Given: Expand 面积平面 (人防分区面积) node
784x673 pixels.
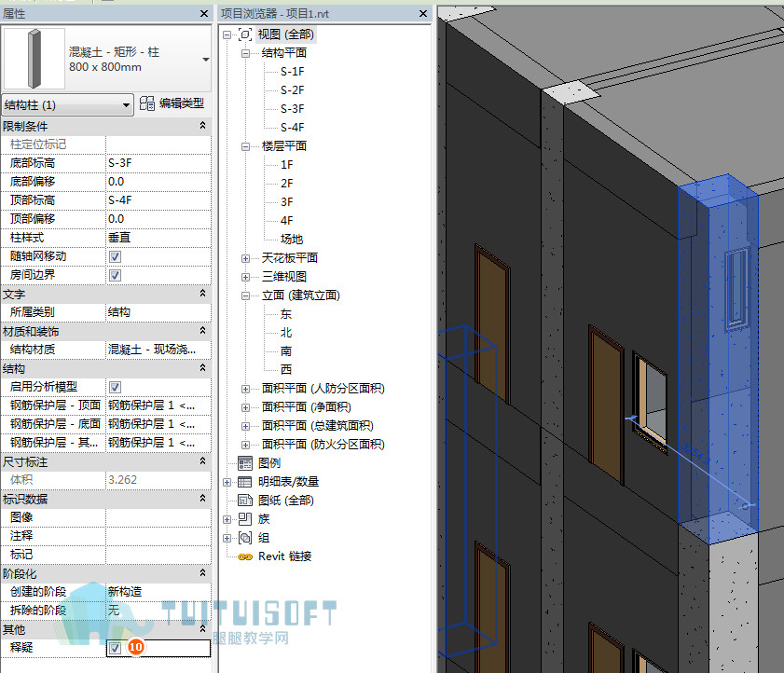Looking at the screenshot, I should (x=245, y=389).
